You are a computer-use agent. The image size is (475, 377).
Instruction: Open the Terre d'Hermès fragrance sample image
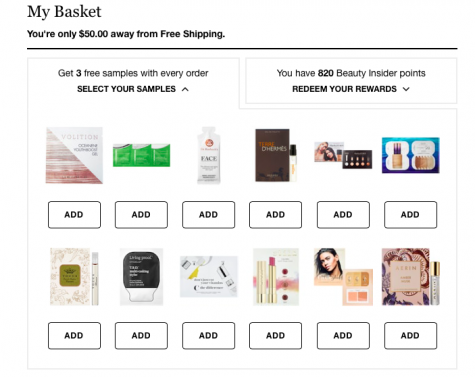pyautogui.click(x=276, y=155)
